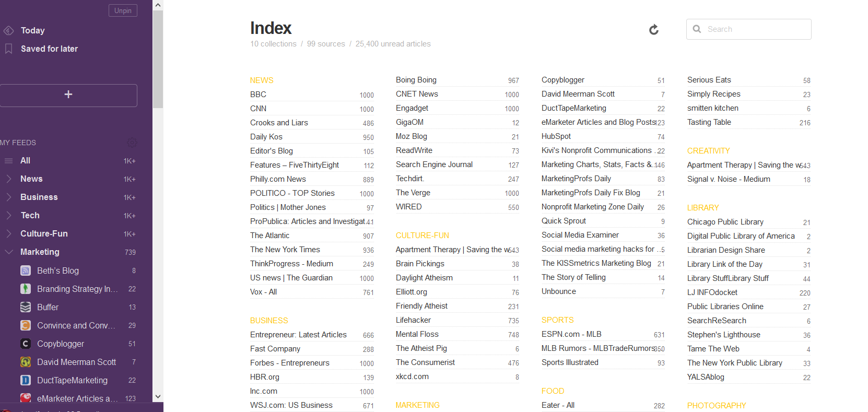This screenshot has height=412, width=868.
Task: Collapse the Marketing collection chevron
Action: coord(8,252)
